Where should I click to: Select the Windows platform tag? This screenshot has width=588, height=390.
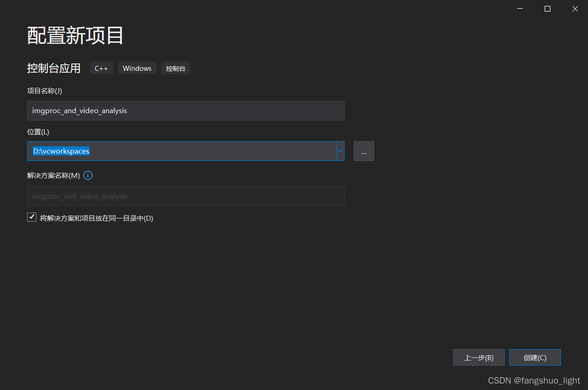click(x=137, y=68)
